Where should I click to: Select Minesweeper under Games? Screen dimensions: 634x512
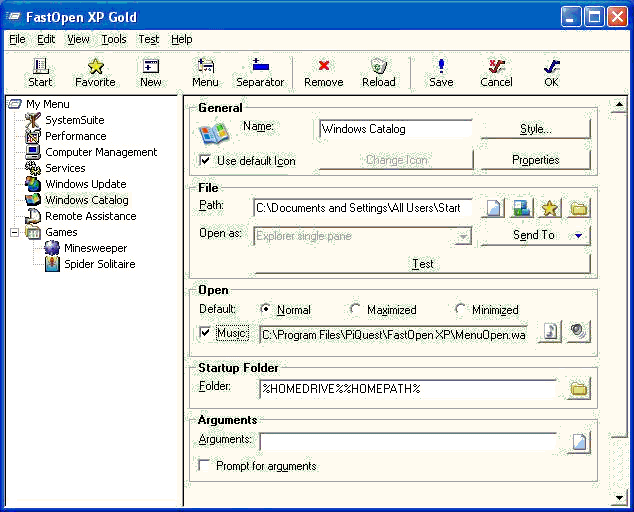(x=95, y=248)
